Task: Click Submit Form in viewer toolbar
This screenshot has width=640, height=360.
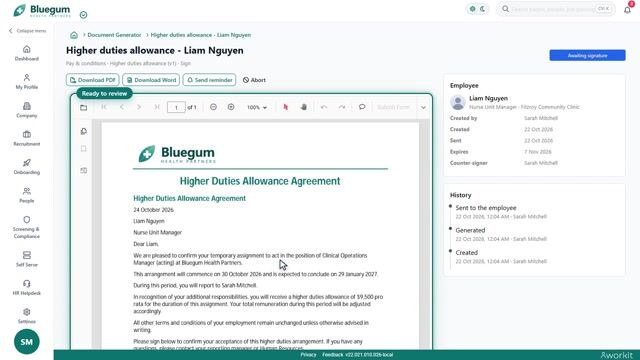Action: (393, 107)
